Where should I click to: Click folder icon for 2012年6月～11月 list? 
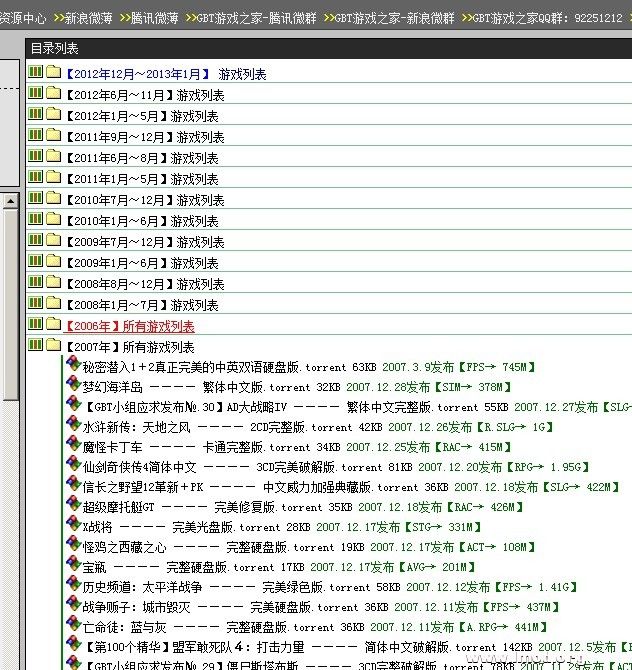pos(53,94)
